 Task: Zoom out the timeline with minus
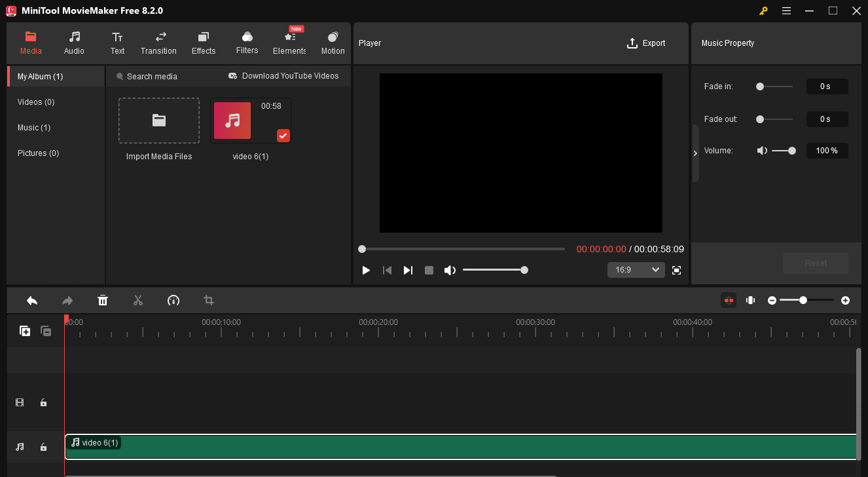point(772,300)
